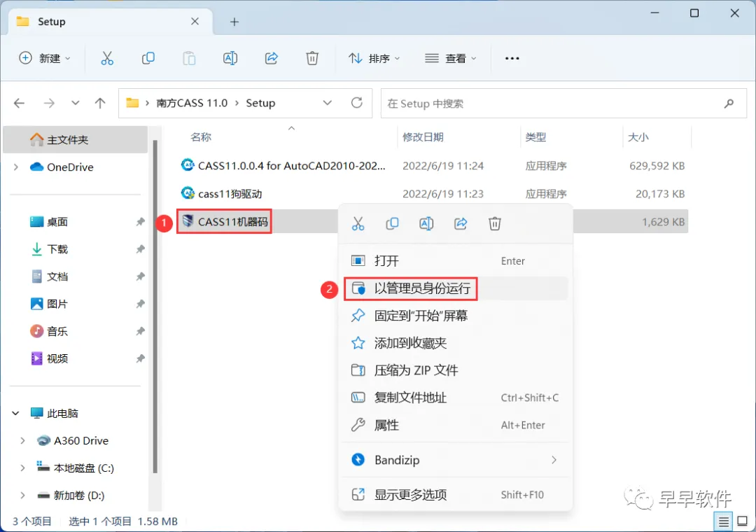Choose 压缩为 ZIP 文件 menu entry
756x532 pixels.
pos(456,370)
